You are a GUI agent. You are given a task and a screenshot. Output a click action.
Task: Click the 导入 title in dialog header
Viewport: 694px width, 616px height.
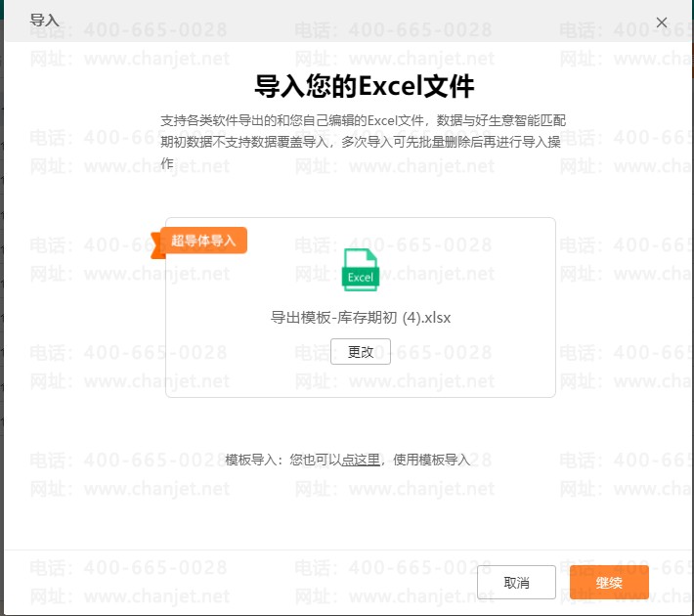[x=44, y=20]
